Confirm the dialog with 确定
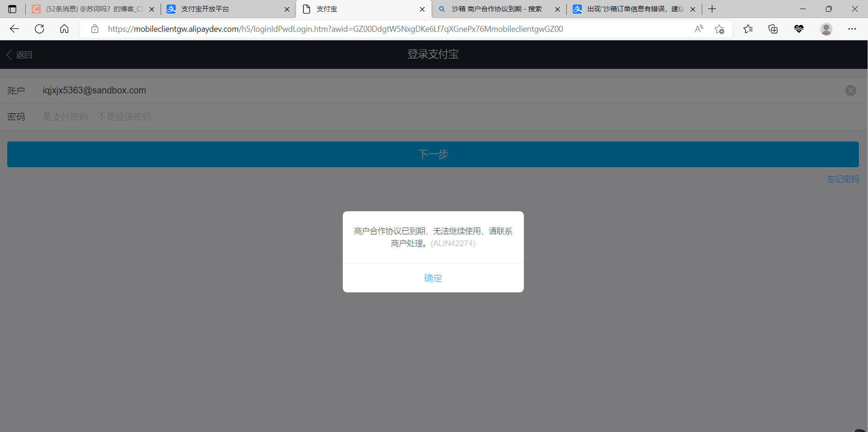 tap(433, 278)
